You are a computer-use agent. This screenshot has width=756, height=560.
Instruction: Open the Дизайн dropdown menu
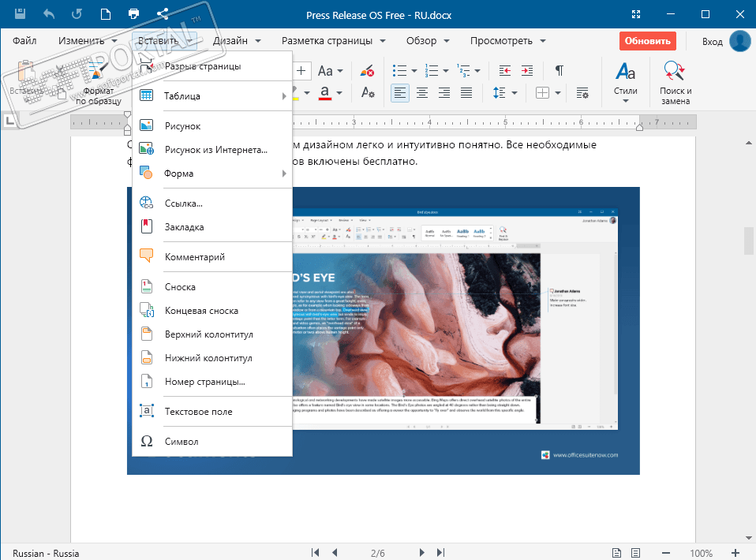237,40
